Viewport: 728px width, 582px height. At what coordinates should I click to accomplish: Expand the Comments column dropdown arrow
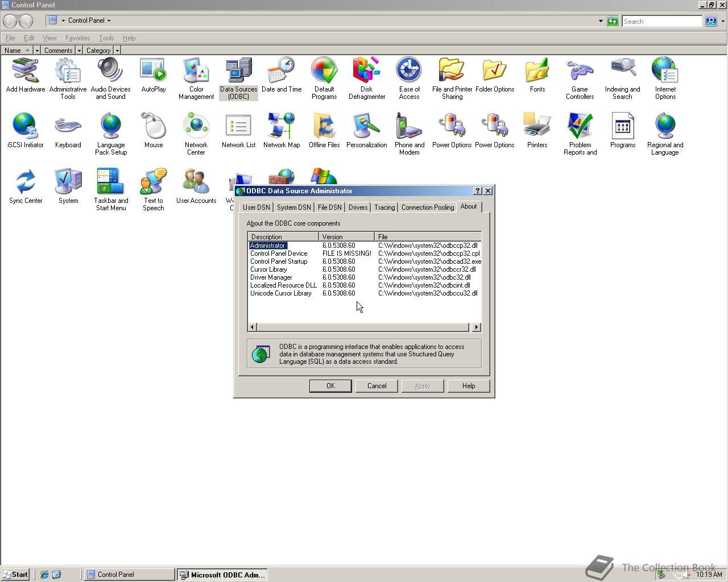pos(79,51)
